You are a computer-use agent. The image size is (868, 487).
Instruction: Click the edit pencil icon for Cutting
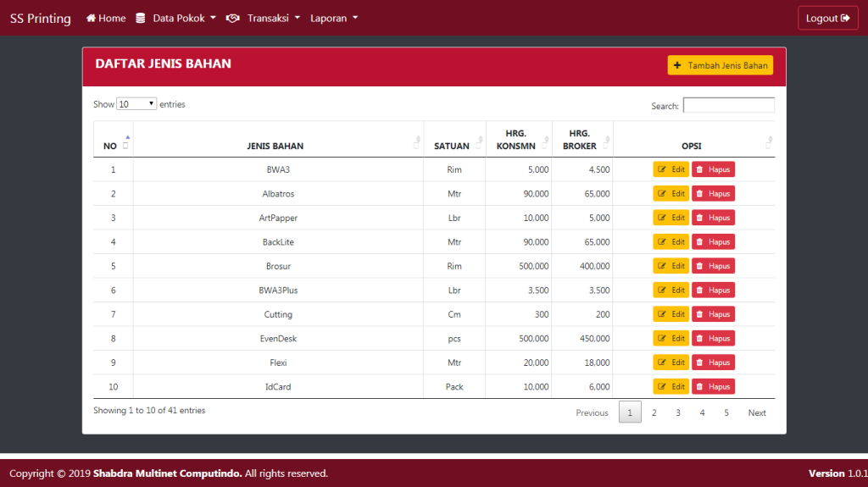click(661, 313)
